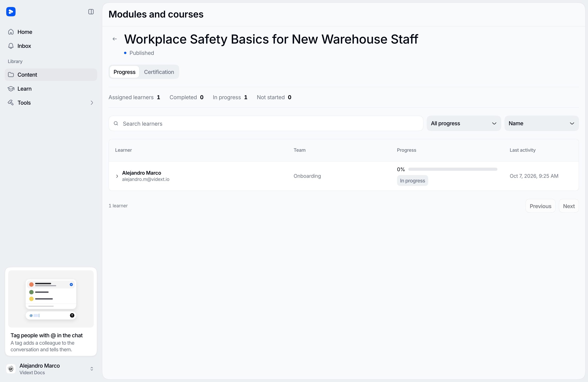This screenshot has height=382, width=588.
Task: Expand the Tools submenu chevron
Action: pos(92,103)
